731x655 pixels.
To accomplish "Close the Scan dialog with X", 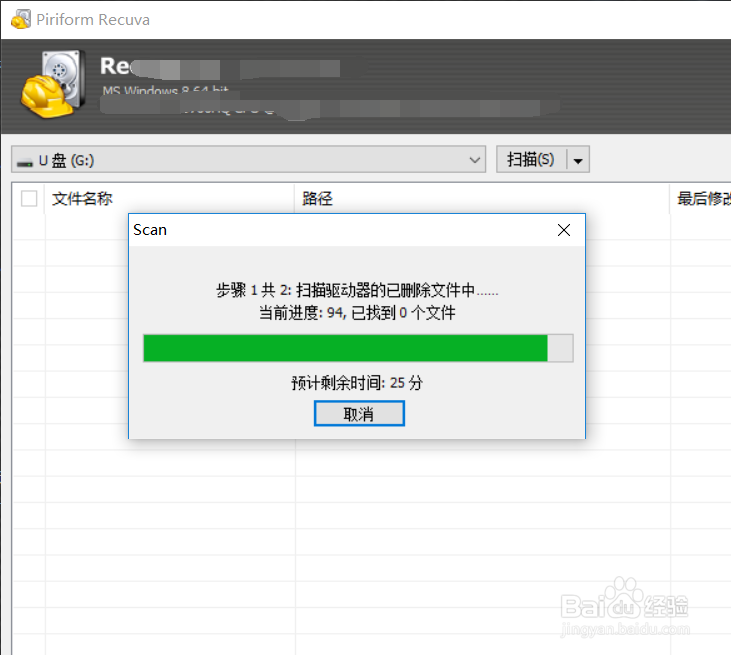I will click(564, 230).
